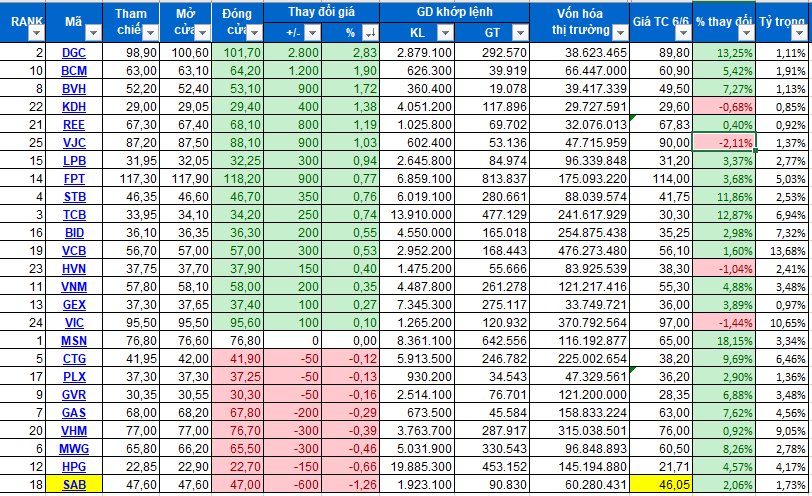Select the selected cell showing -2,11%
The width and height of the screenshot is (812, 496).
coord(724,143)
